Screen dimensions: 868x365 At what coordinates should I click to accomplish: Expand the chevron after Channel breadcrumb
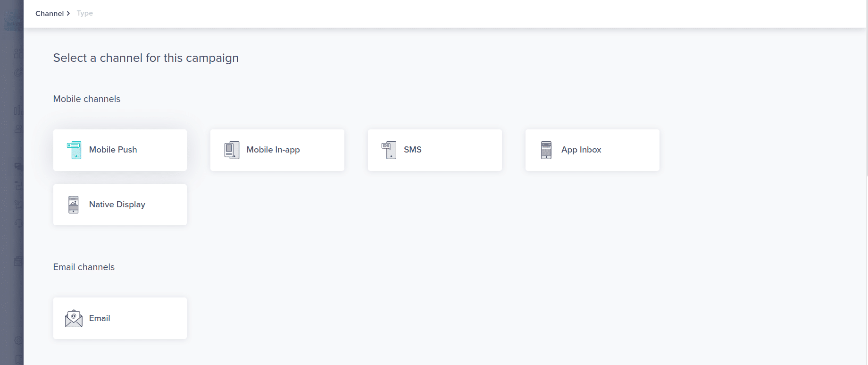pyautogui.click(x=67, y=13)
